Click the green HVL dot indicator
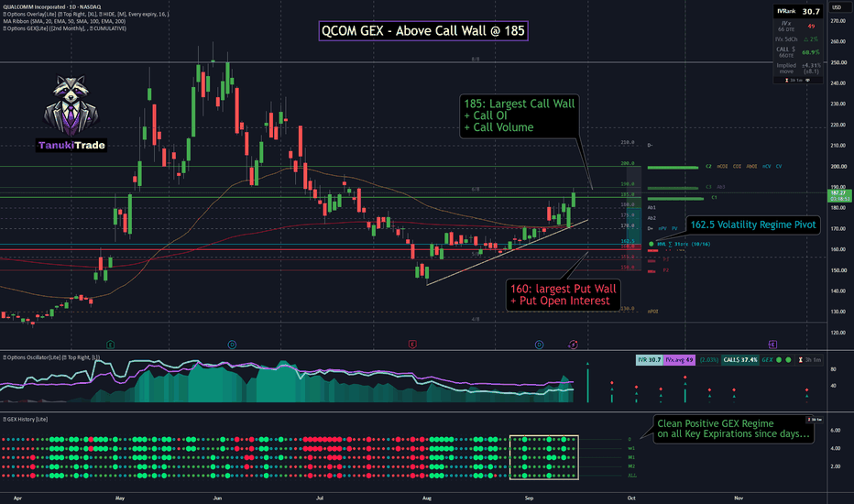 click(651, 244)
